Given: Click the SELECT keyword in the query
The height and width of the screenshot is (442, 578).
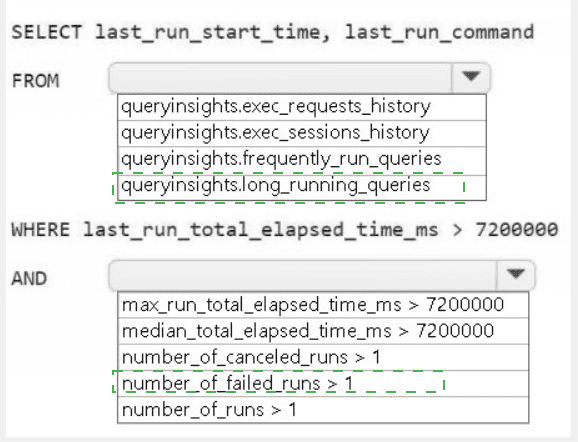Looking at the screenshot, I should 47,32.
